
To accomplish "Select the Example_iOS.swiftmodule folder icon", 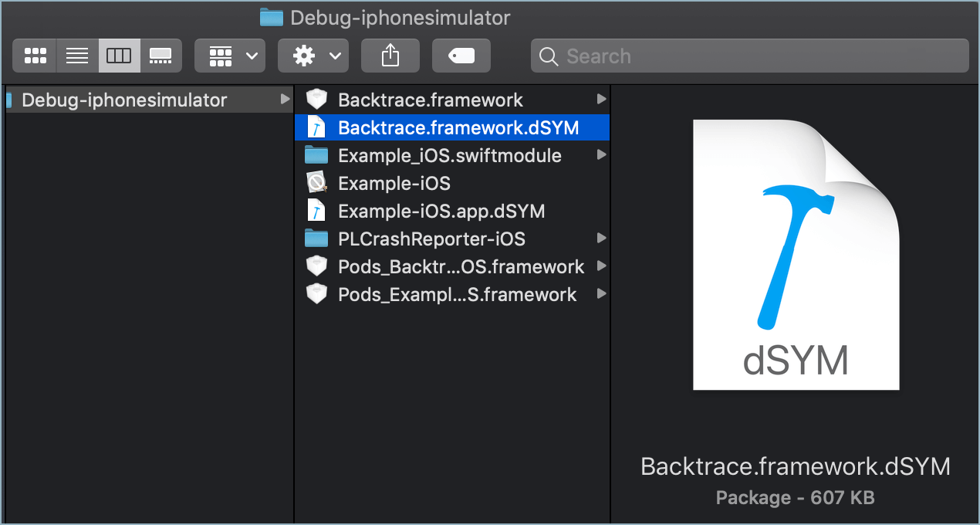I will tap(316, 155).
